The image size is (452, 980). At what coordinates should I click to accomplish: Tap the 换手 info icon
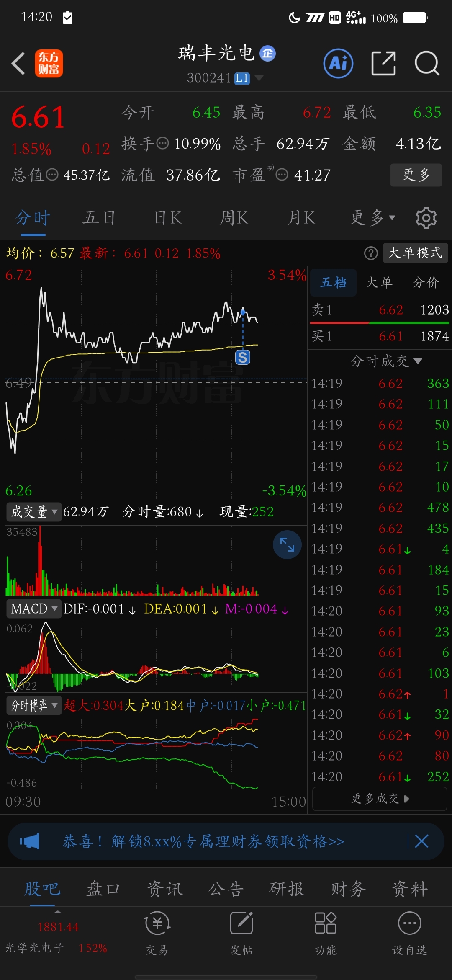click(x=162, y=143)
